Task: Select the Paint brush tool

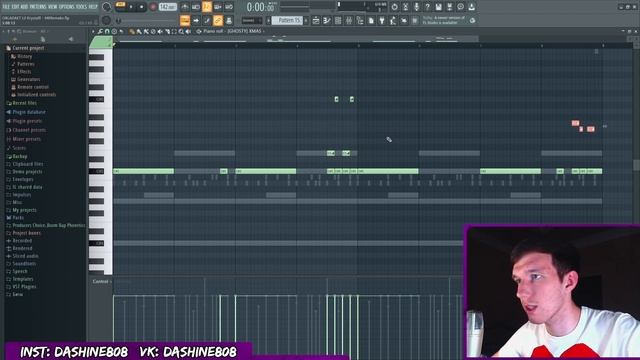Action: [x=139, y=31]
